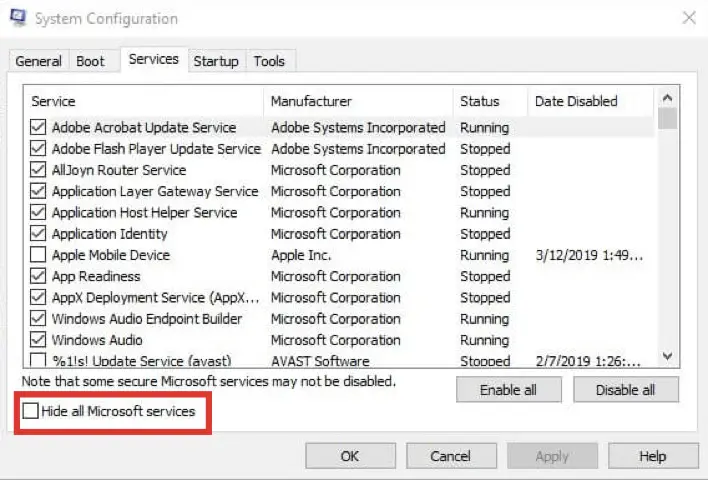The width and height of the screenshot is (708, 480).
Task: Uncheck Adobe Flash Player Update Service
Action: (x=38, y=149)
